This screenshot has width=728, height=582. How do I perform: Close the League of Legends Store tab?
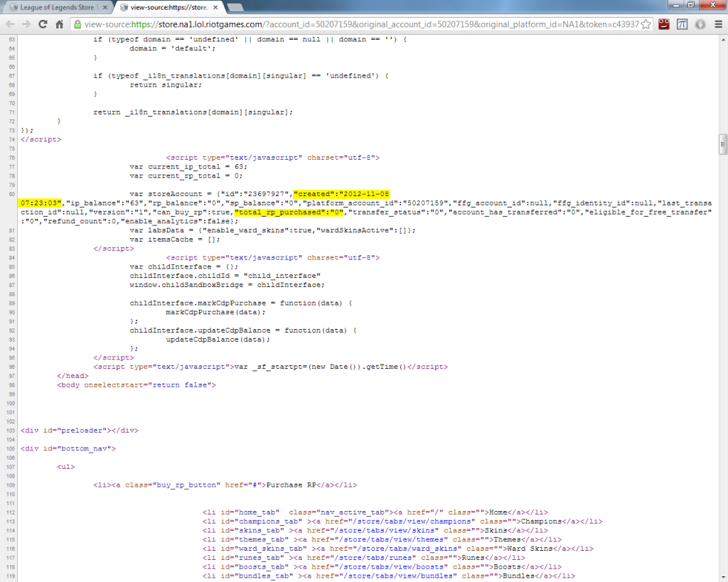[x=105, y=7]
